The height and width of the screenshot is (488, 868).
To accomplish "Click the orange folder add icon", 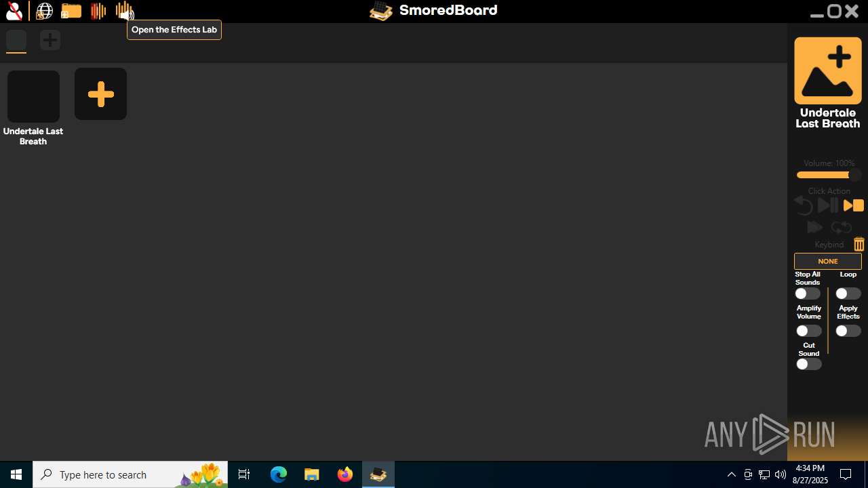I will click(x=71, y=11).
